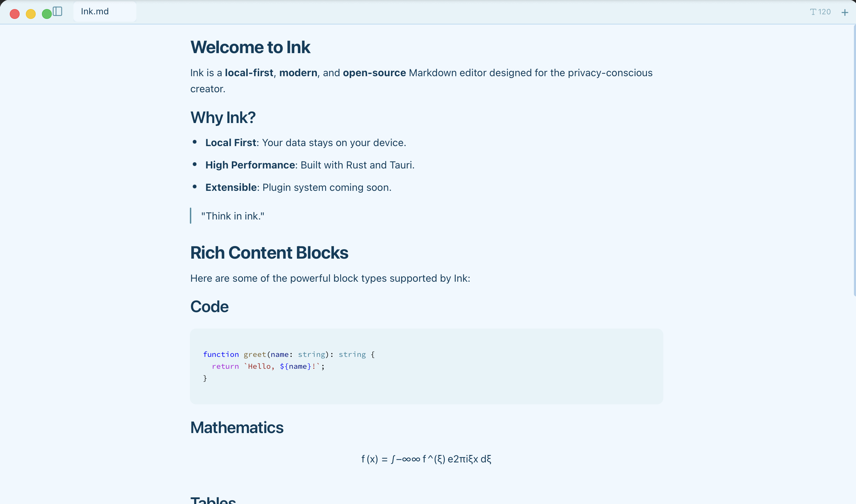Screen dimensions: 856x504
Task: Maximize the window with the green button
Action: coord(47,14)
